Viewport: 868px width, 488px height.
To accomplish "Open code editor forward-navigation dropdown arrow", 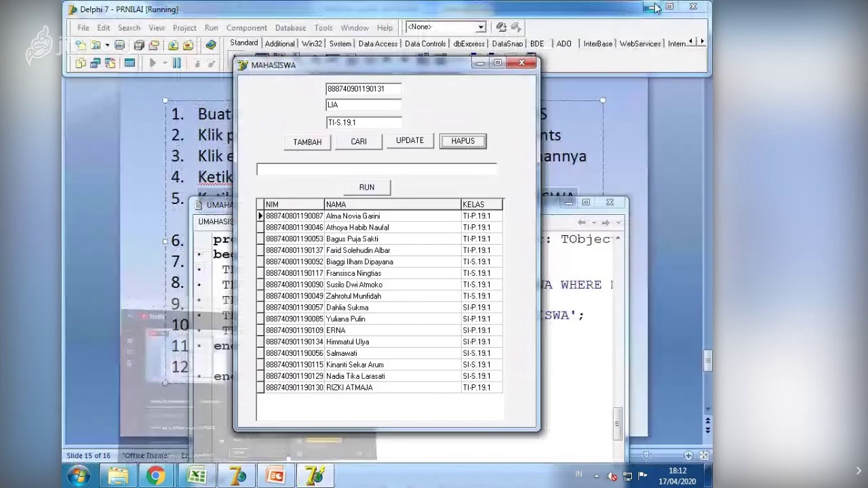I will 618,222.
